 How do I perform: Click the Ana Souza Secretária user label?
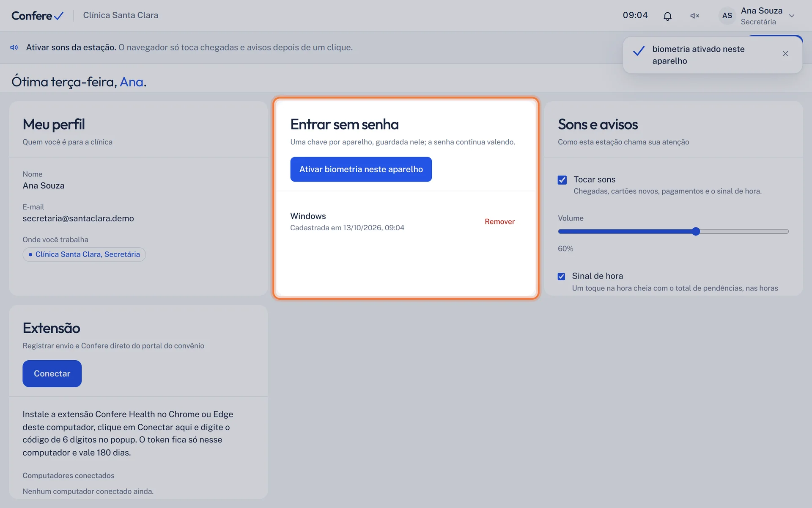[x=762, y=16]
